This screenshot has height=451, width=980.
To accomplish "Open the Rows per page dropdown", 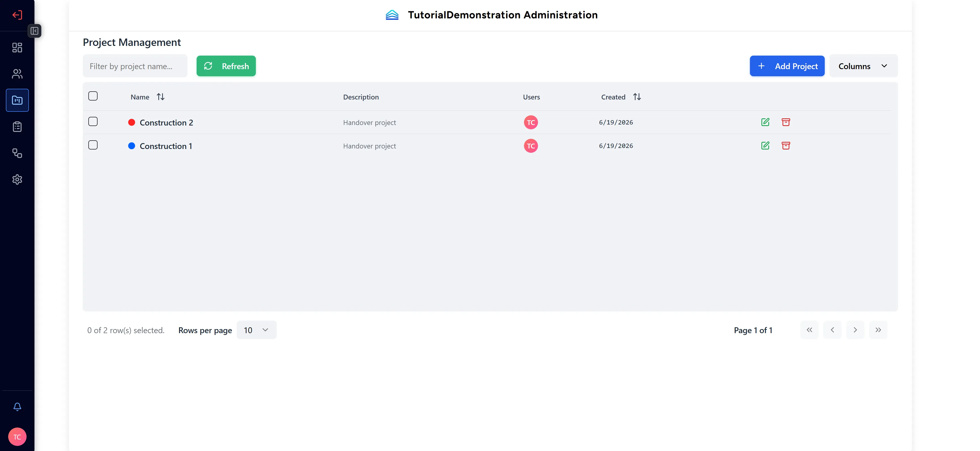I will 256,330.
